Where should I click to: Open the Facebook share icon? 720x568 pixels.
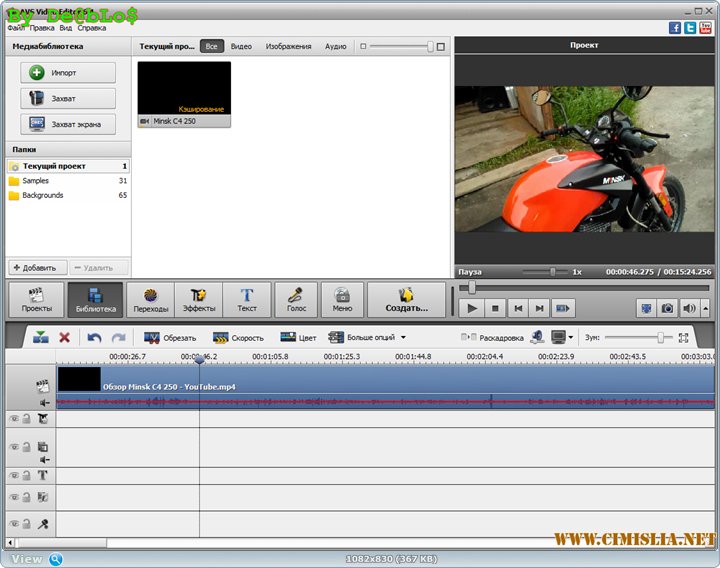click(x=676, y=29)
